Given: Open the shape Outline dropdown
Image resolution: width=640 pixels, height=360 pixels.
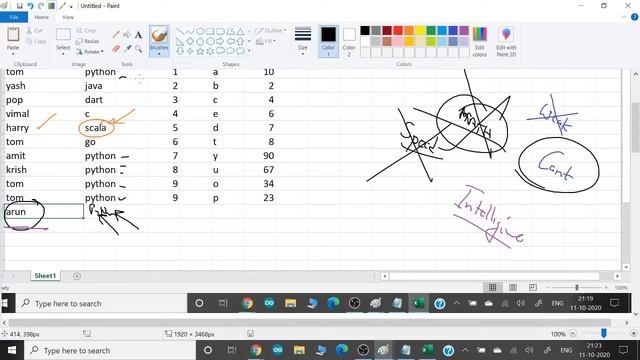Looking at the screenshot, I should (271, 31).
